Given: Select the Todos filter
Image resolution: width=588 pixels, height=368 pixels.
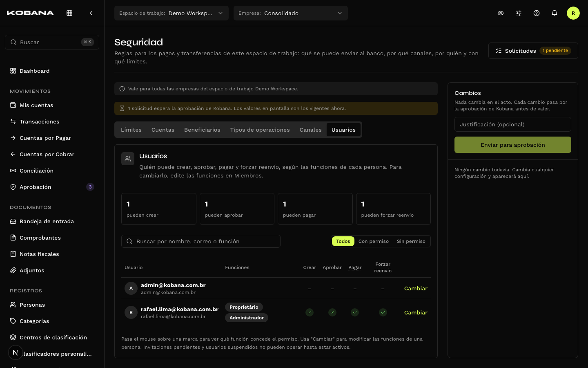Looking at the screenshot, I should [x=343, y=241].
